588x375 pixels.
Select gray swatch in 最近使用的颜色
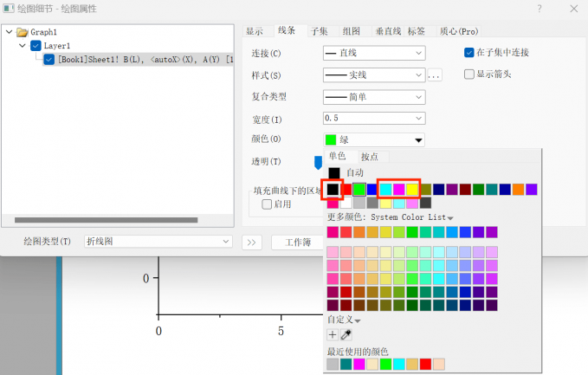point(333,364)
